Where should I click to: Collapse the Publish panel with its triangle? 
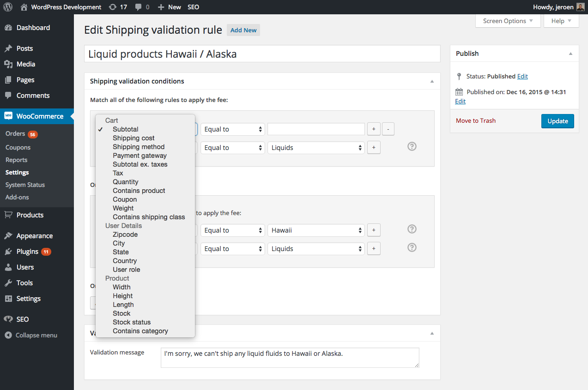coord(570,54)
